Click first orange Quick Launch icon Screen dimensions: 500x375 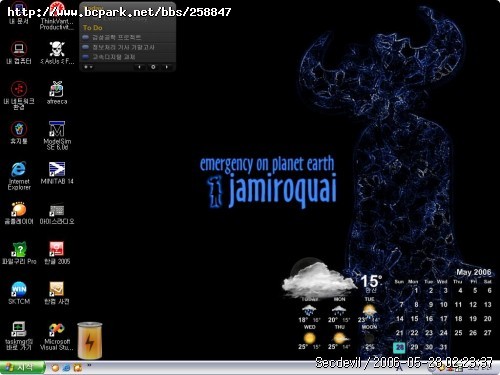pyautogui.click(x=55, y=368)
